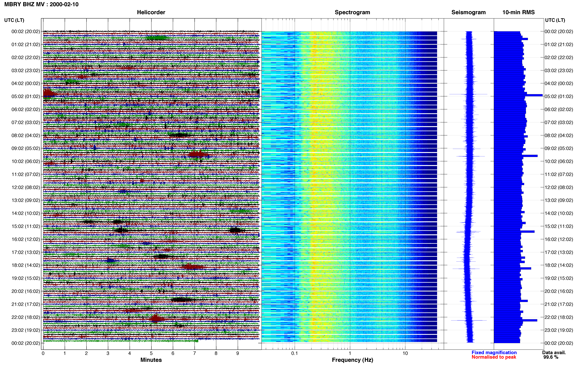
Task: Click the Minutes axis label
Action: [x=151, y=360]
